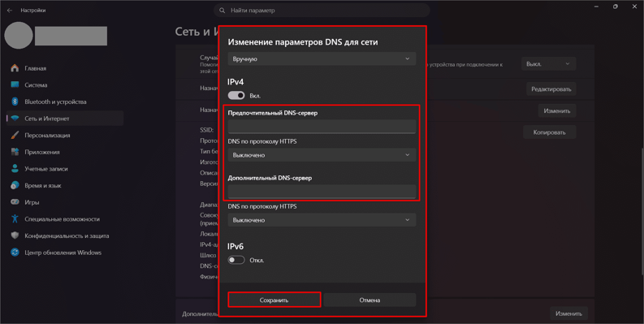
Task: Click the Сеть и Интернет wifi icon
Action: click(x=15, y=119)
